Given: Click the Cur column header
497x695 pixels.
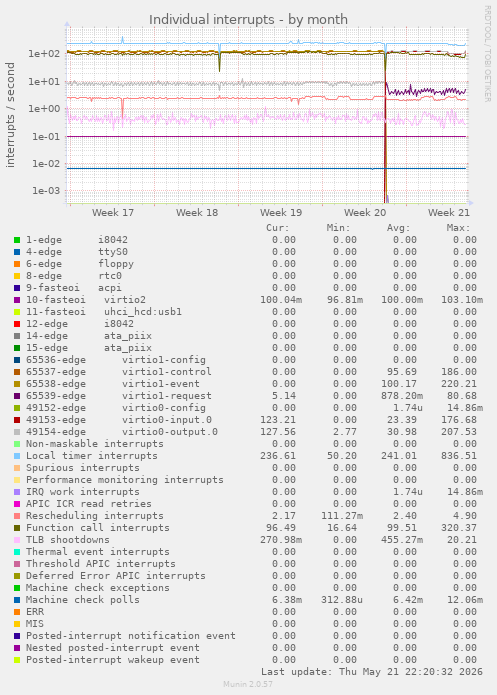Looking at the screenshot, I should pyautogui.click(x=278, y=228).
